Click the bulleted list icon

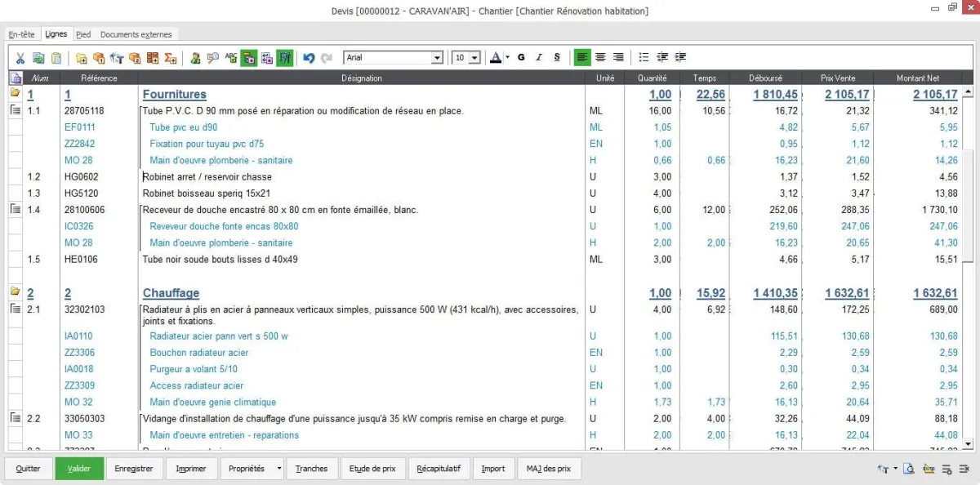pos(644,57)
